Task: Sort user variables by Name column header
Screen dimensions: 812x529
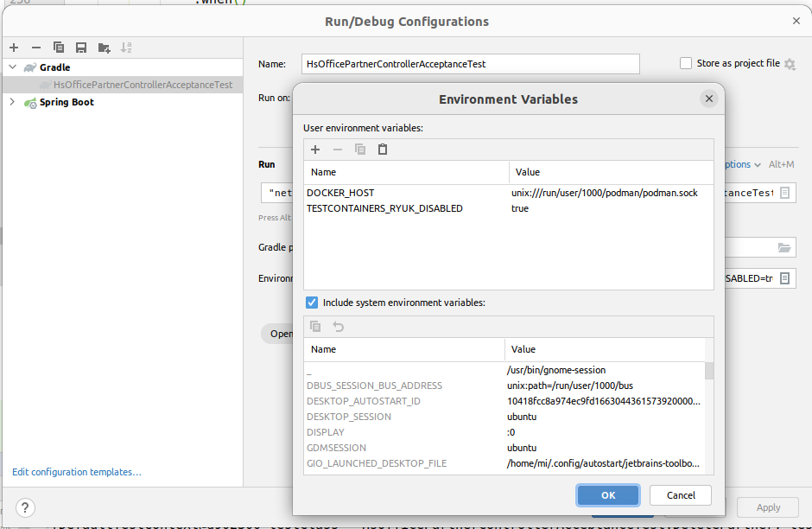Action: (407, 172)
